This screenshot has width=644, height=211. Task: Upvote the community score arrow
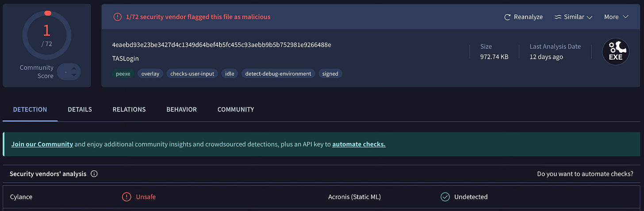[x=73, y=68]
